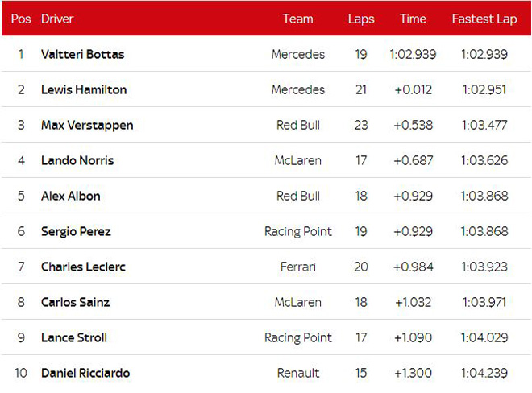Viewport: 532px width, 393px height.
Task: Select Alex Albon's name
Action: coord(73,196)
